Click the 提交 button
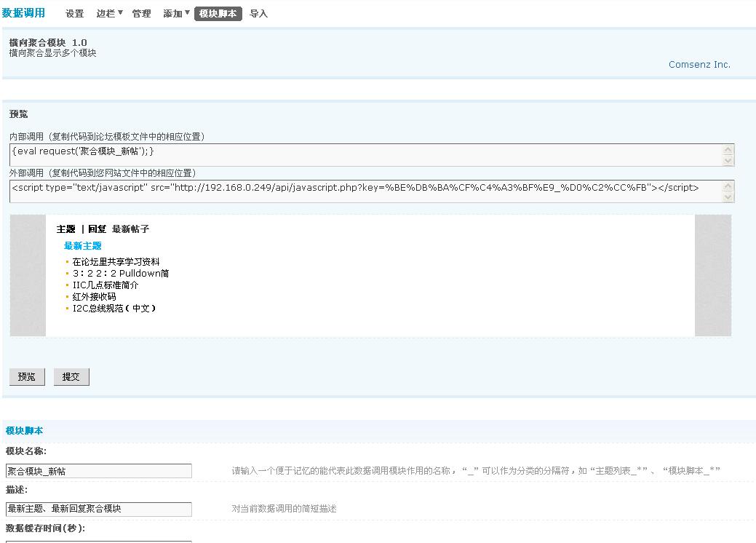The height and width of the screenshot is (543, 756). coord(71,376)
